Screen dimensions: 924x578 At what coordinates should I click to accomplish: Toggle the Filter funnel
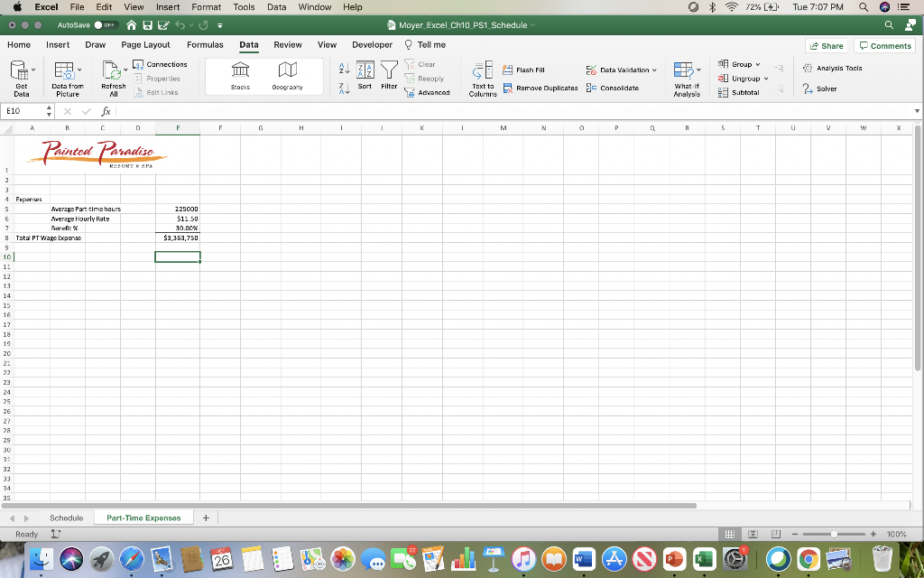389,76
